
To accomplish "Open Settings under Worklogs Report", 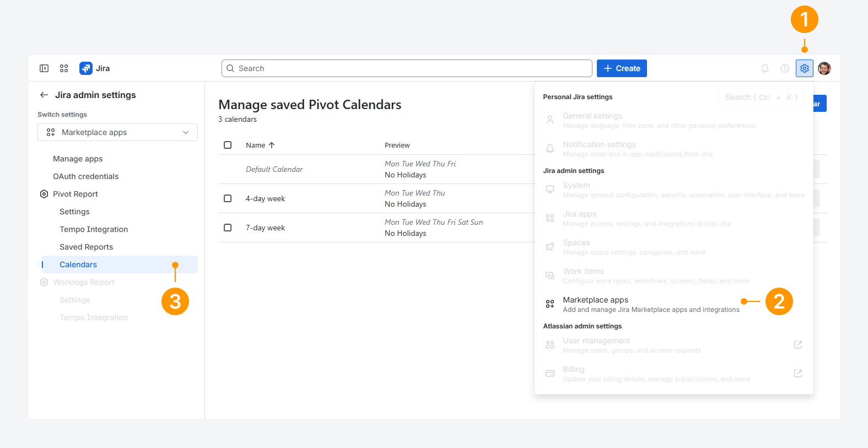I will click(74, 300).
